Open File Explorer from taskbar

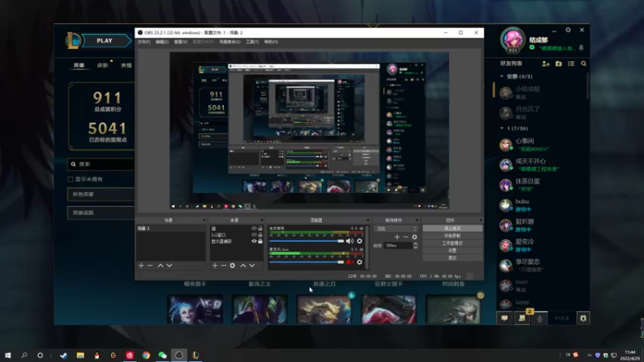pos(80,355)
